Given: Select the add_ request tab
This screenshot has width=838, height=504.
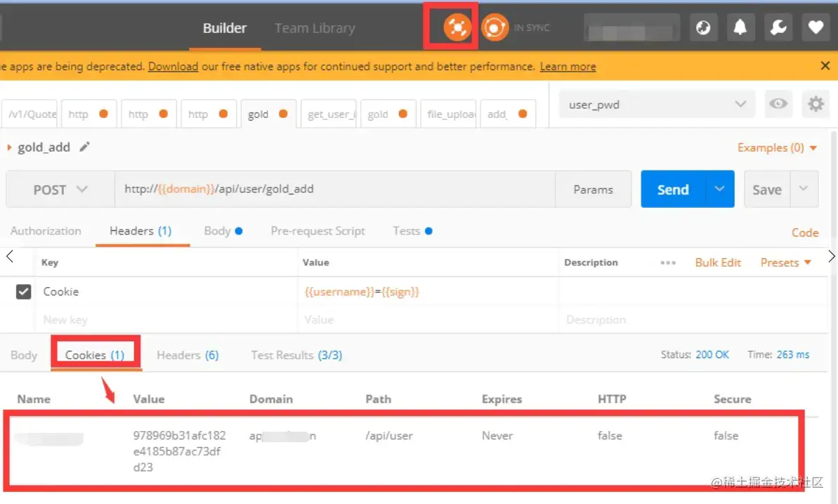Looking at the screenshot, I should 508,114.
